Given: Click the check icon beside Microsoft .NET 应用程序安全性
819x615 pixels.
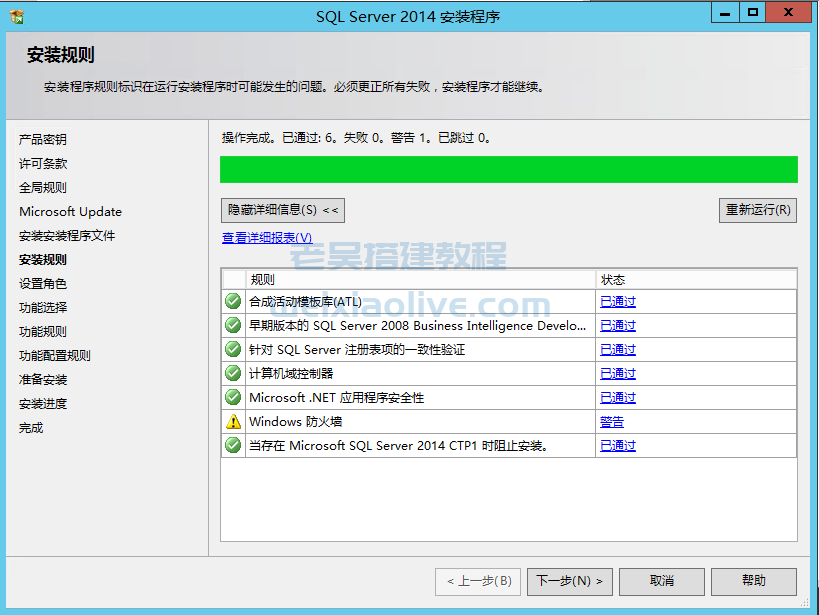Looking at the screenshot, I should point(233,397).
